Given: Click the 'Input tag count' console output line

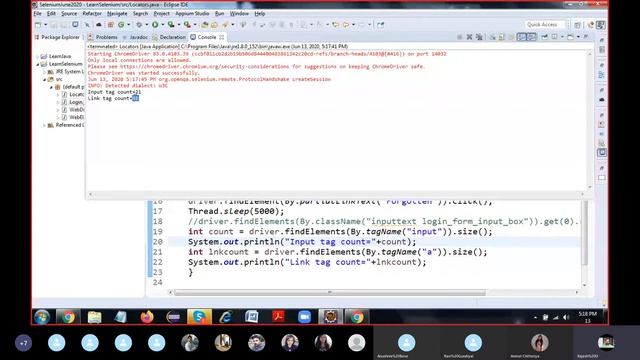Looking at the screenshot, I should point(114,92).
